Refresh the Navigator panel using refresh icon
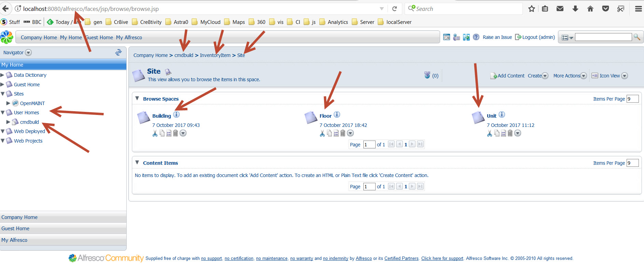The image size is (644, 264). point(118,52)
